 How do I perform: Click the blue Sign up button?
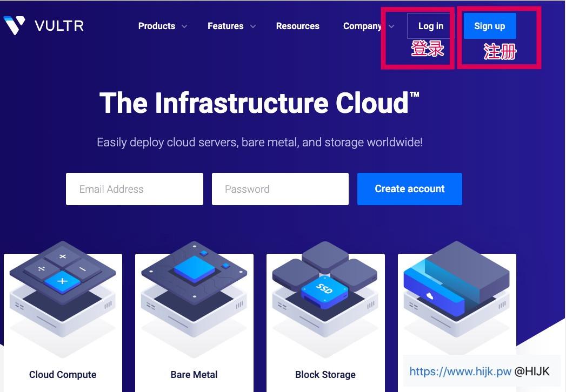[x=489, y=26]
